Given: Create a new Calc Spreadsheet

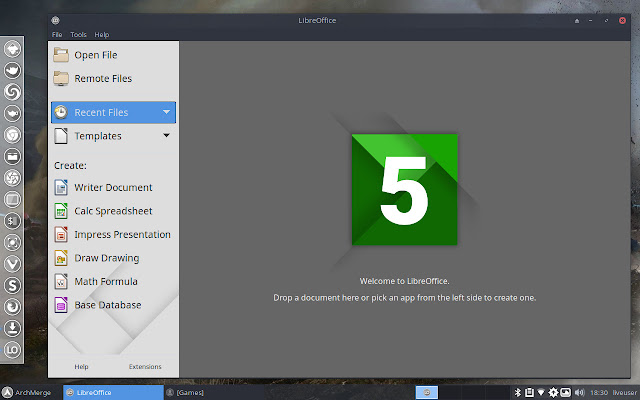Looking at the screenshot, I should point(103,211).
